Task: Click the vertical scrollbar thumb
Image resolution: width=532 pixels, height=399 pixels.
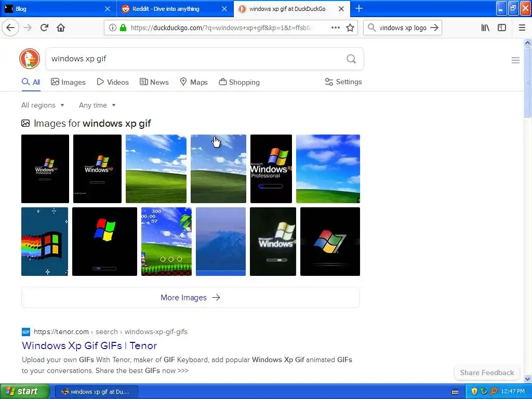Action: tap(527, 83)
